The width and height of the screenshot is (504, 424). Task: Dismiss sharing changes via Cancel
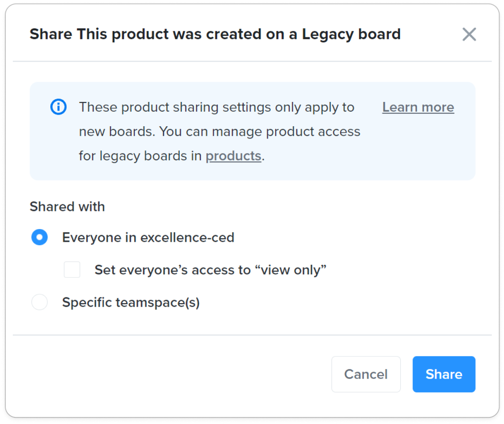tap(366, 374)
